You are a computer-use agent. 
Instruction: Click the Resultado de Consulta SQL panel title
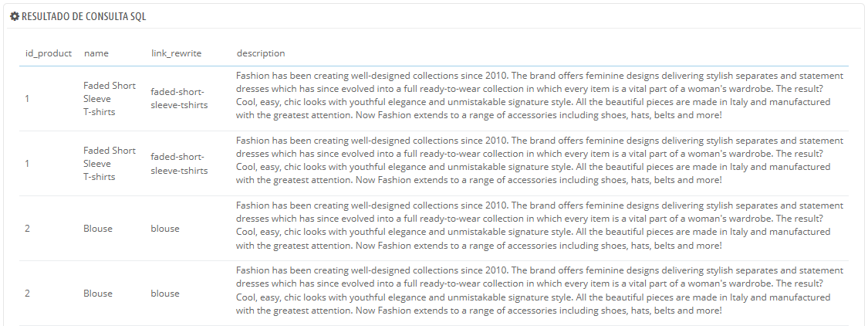[x=83, y=16]
